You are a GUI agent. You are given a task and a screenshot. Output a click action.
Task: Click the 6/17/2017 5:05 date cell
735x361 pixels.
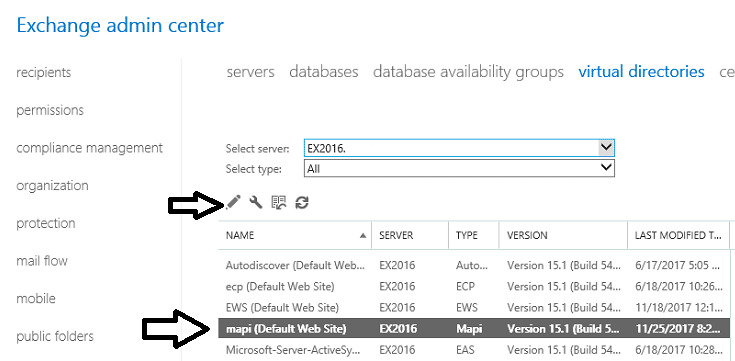pos(678,265)
